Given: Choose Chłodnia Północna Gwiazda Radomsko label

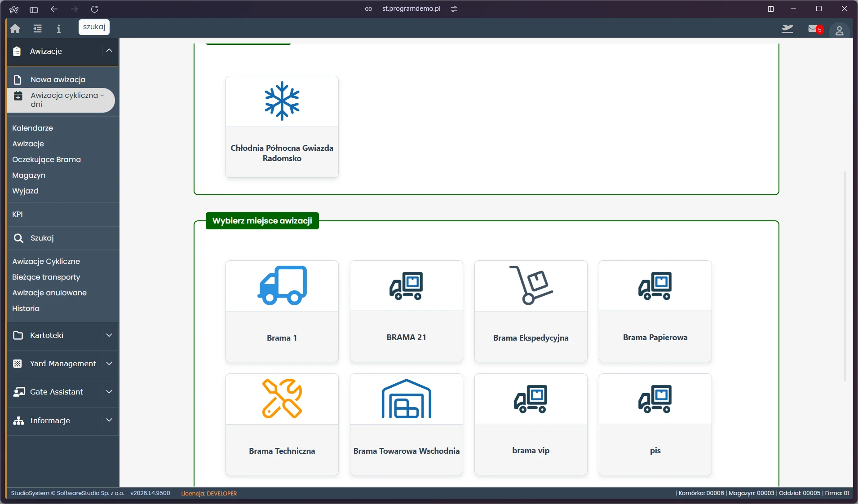Looking at the screenshot, I should click(282, 153).
